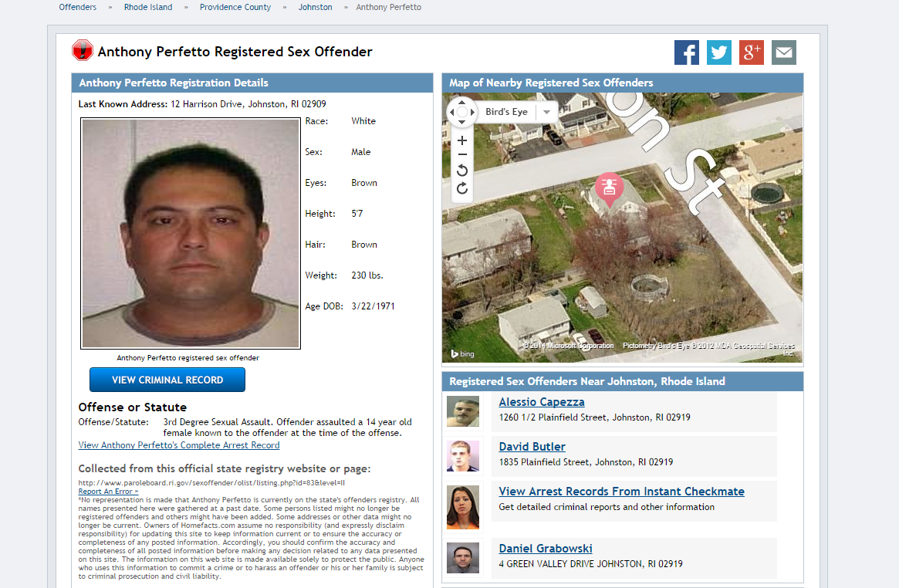The image size is (899, 588).
Task: Open the Bird's Eye map style dropdown
Action: point(546,112)
